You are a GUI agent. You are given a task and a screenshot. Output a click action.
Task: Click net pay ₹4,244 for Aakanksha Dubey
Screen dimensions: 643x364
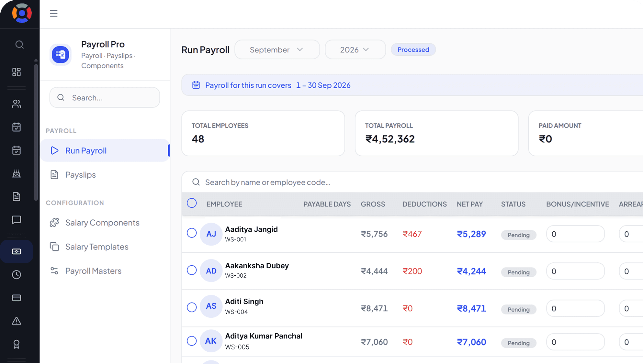[x=471, y=271]
